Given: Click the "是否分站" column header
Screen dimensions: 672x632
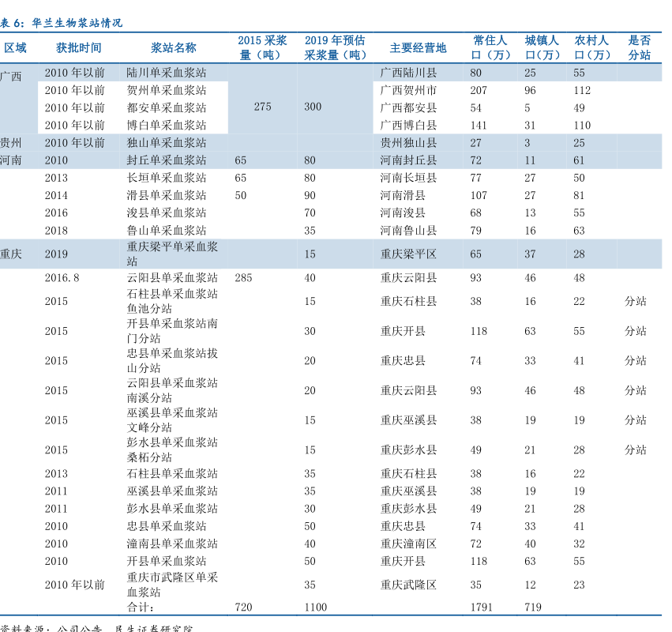Looking at the screenshot, I should pos(639,48).
